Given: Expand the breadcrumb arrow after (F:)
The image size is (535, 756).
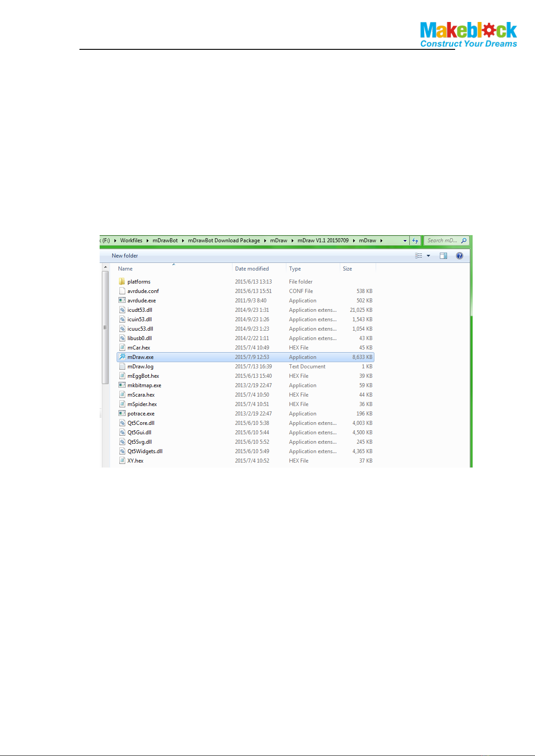Looking at the screenshot, I should (x=115, y=240).
